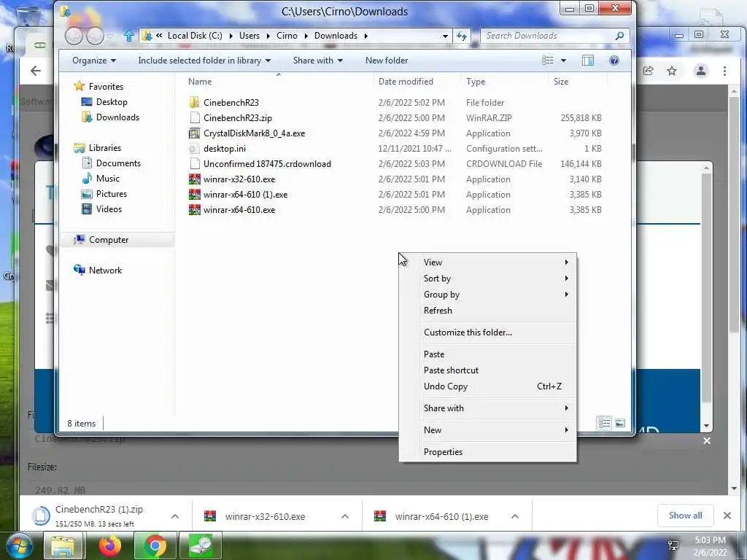Click the Videos library icon
The image size is (747, 560).
tap(87, 209)
